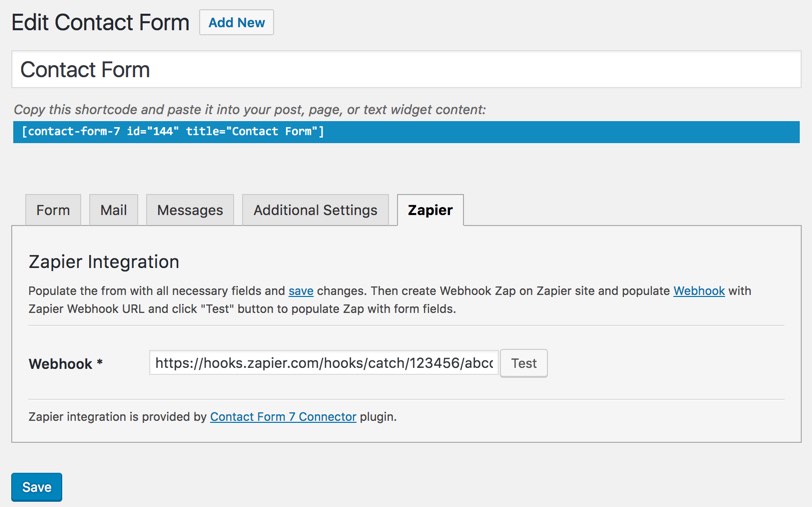Click the Webhook link in instructions
The image size is (812, 507).
[699, 291]
